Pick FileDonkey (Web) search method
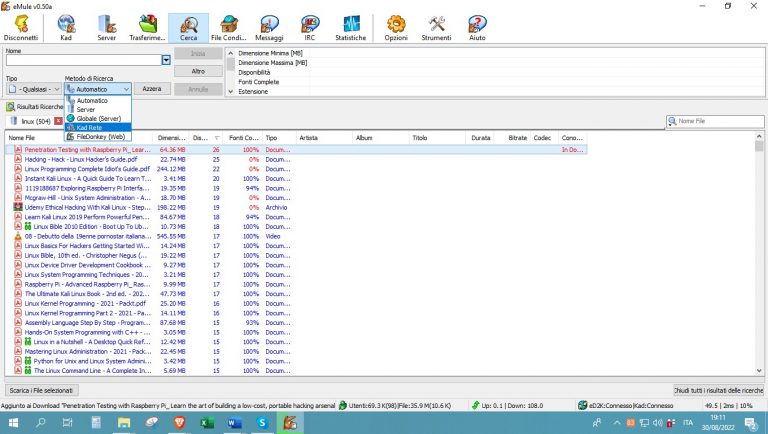This screenshot has width=768, height=434. click(101, 137)
